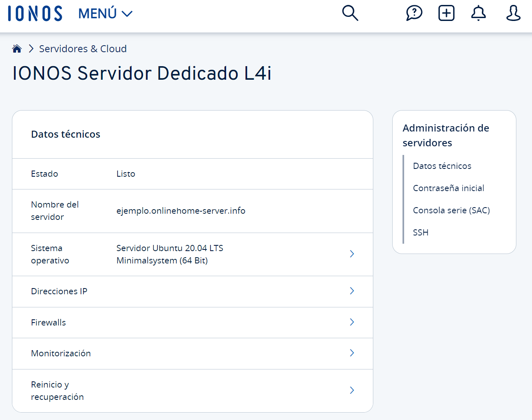
Task: Click the Administración de servidores heading
Action: click(x=446, y=136)
